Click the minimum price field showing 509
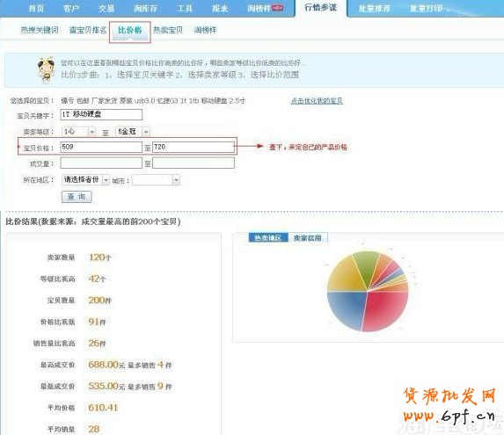The image size is (504, 435). pyautogui.click(x=101, y=147)
